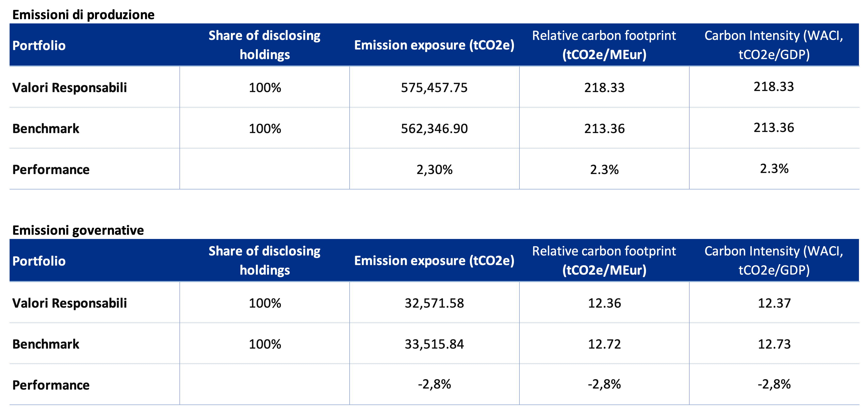The image size is (868, 413).
Task: Select the 33,515.84 benchmark emission cell
Action: click(434, 344)
